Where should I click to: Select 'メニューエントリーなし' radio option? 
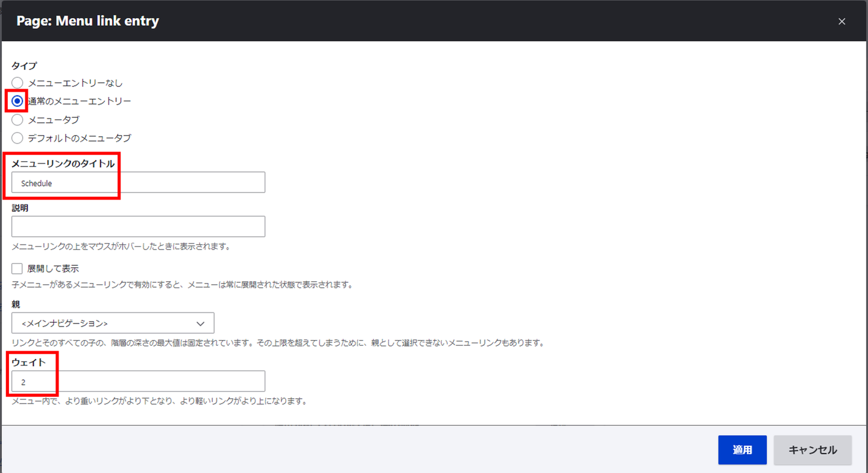click(17, 83)
